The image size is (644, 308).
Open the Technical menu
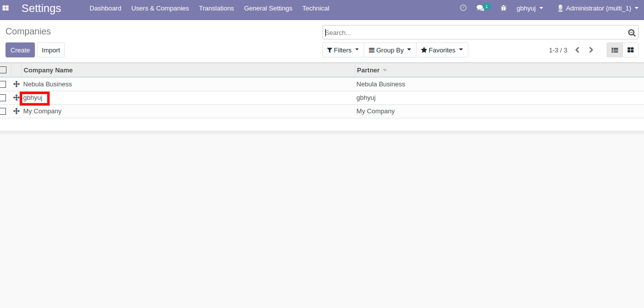315,8
